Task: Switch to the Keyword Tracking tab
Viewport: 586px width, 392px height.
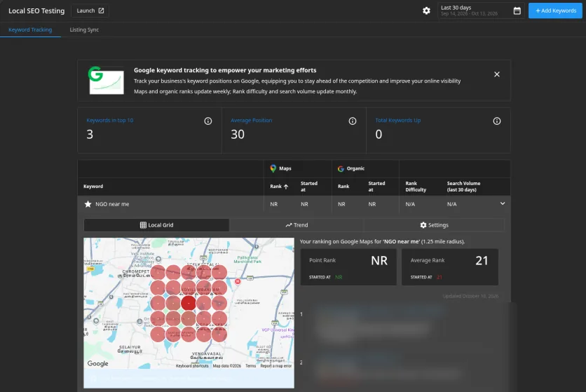Action: [x=30, y=29]
